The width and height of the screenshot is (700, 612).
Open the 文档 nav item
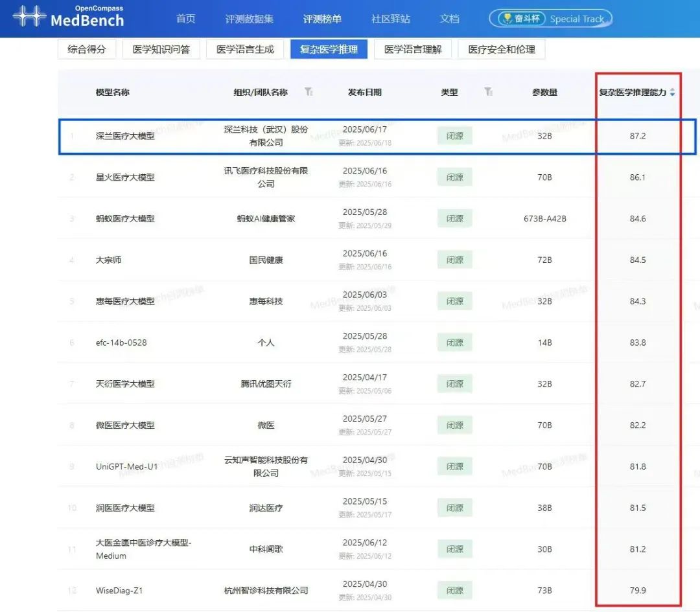point(449,19)
